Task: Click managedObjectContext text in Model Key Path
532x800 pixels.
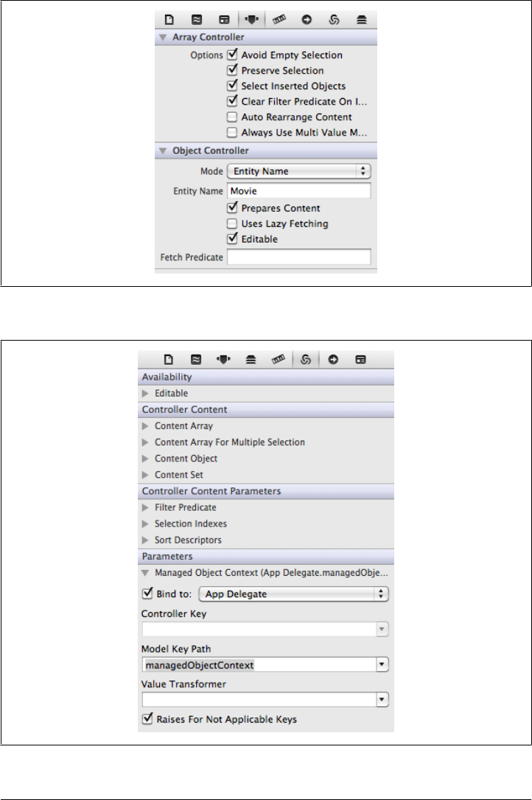Action: [200, 665]
